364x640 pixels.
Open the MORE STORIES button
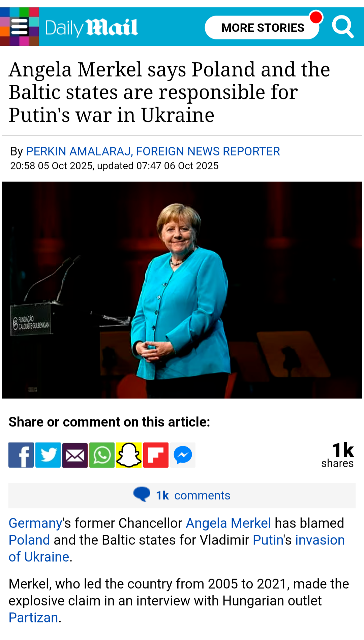click(x=262, y=27)
